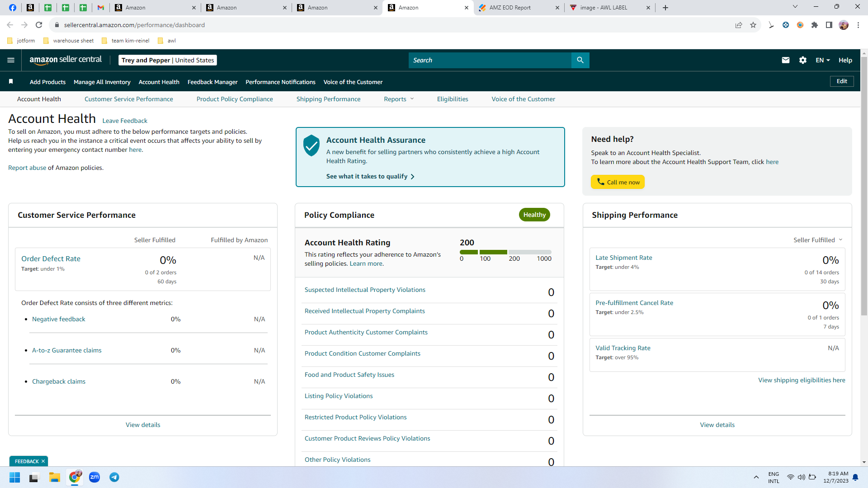Open Late Shipment Rate details
The height and width of the screenshot is (488, 868).
624,258
